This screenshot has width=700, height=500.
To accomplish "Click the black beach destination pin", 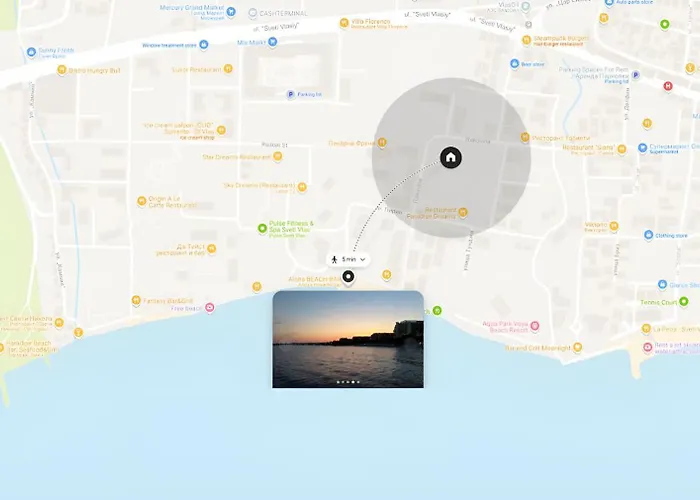I will 348,277.
